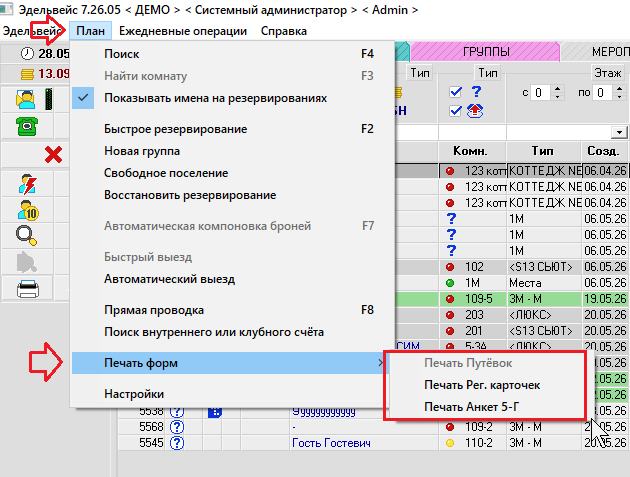
Task: Open Ежедневные операции menu
Action: tap(183, 31)
